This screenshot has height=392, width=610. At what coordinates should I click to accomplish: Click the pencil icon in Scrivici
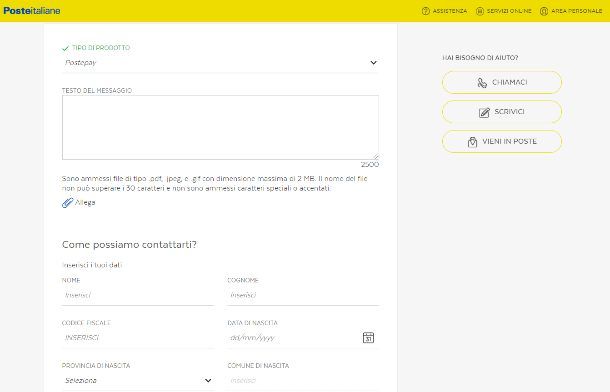pos(484,112)
